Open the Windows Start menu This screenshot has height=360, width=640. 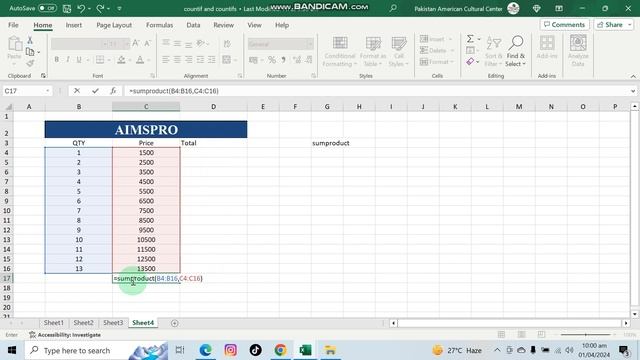11,350
